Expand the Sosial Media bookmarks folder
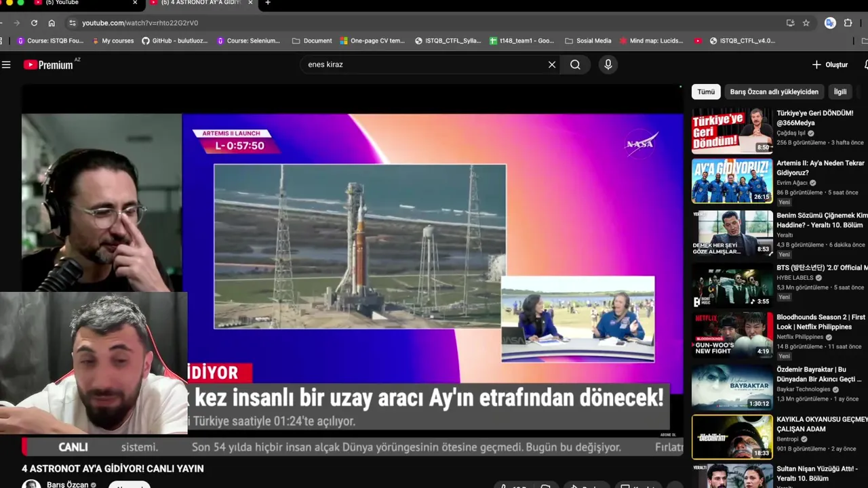This screenshot has height=488, width=868. point(588,41)
